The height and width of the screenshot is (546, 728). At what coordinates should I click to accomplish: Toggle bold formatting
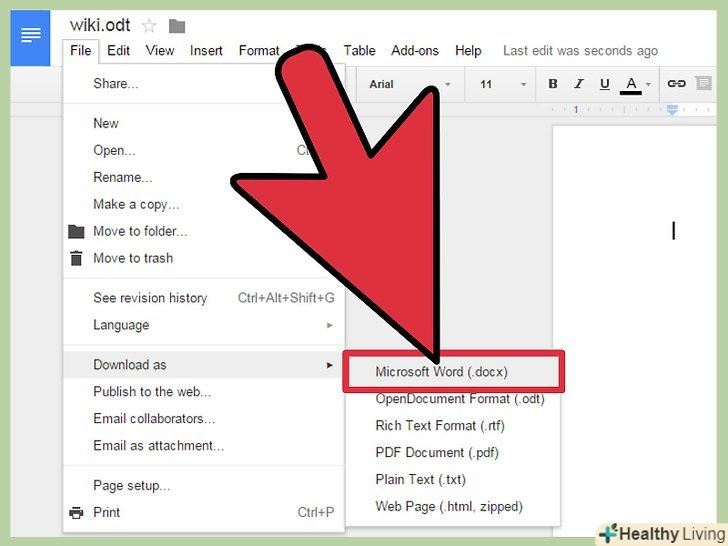tap(552, 84)
